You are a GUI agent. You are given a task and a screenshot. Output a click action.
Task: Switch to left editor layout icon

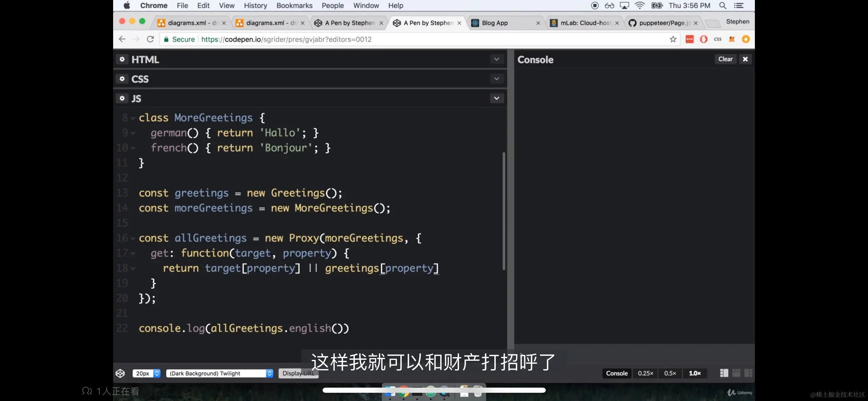pyautogui.click(x=724, y=373)
